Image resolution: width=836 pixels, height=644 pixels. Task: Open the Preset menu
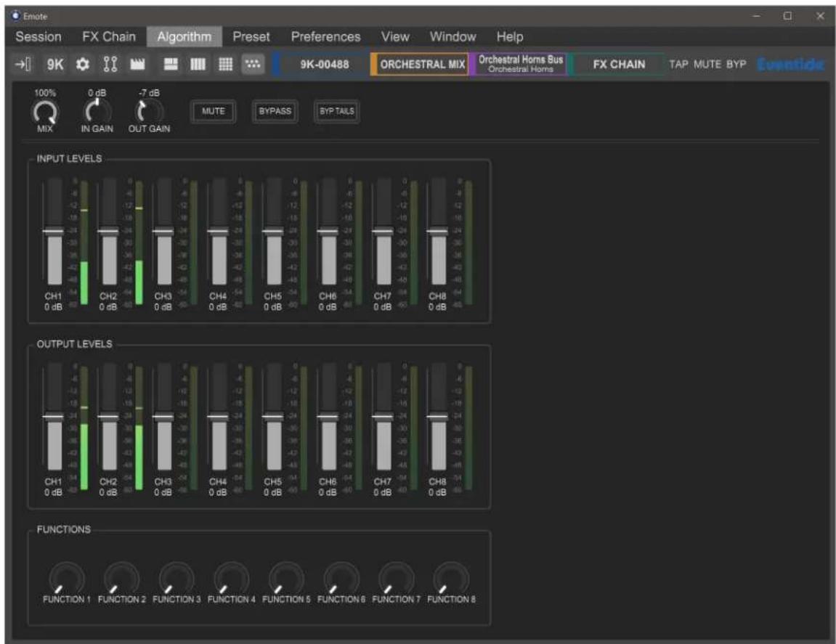click(x=251, y=37)
